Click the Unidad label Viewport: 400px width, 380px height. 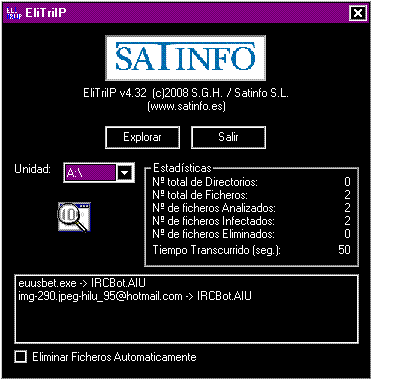32,169
